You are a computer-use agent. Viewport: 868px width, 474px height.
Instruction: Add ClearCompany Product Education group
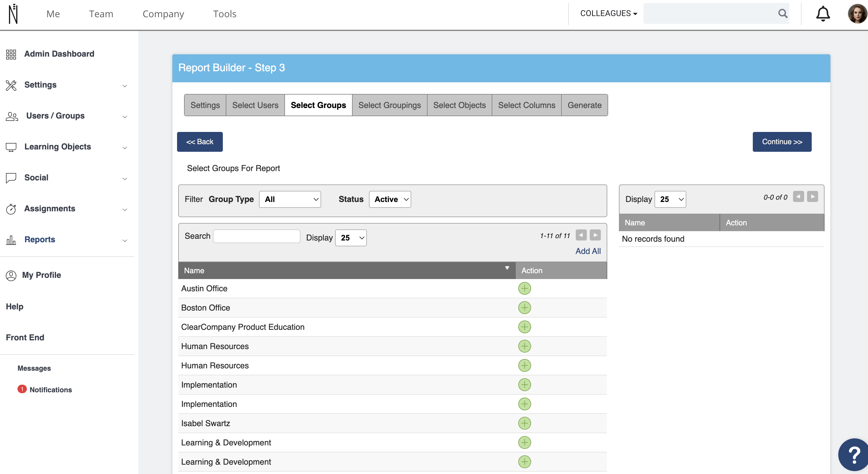(524, 327)
